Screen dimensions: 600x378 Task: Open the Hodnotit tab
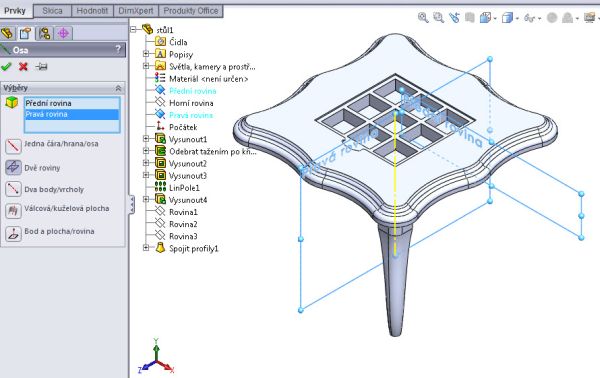[92, 11]
